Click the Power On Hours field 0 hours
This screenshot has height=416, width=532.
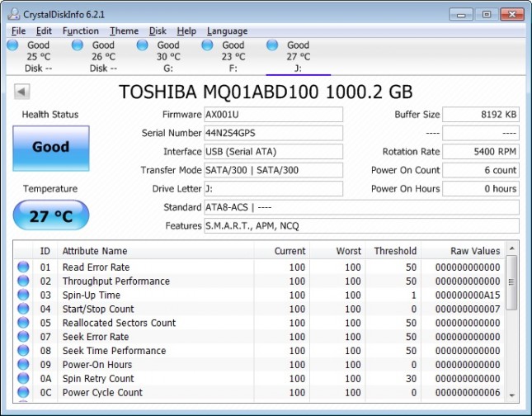tap(481, 189)
